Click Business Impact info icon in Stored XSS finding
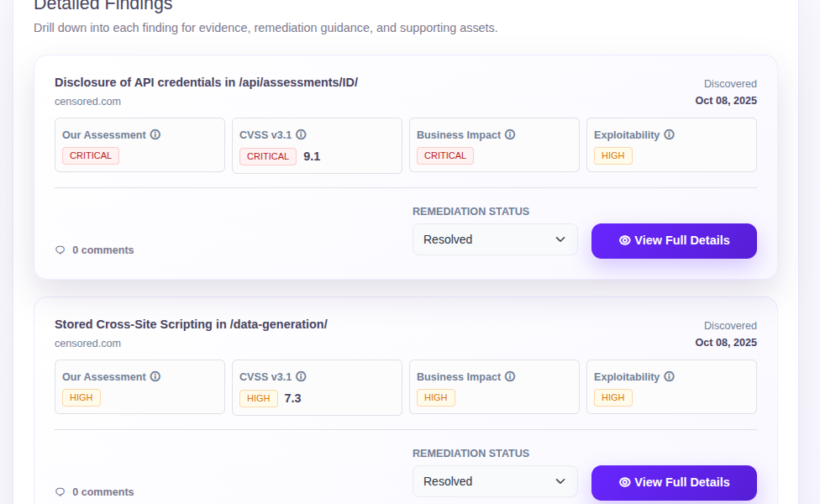This screenshot has width=820, height=504. 510,376
